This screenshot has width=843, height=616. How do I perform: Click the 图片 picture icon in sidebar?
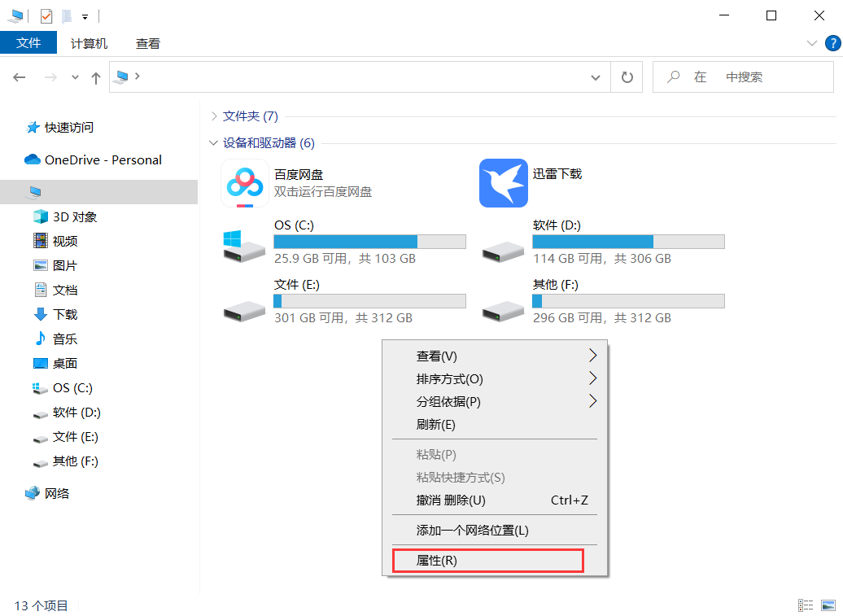pyautogui.click(x=41, y=265)
